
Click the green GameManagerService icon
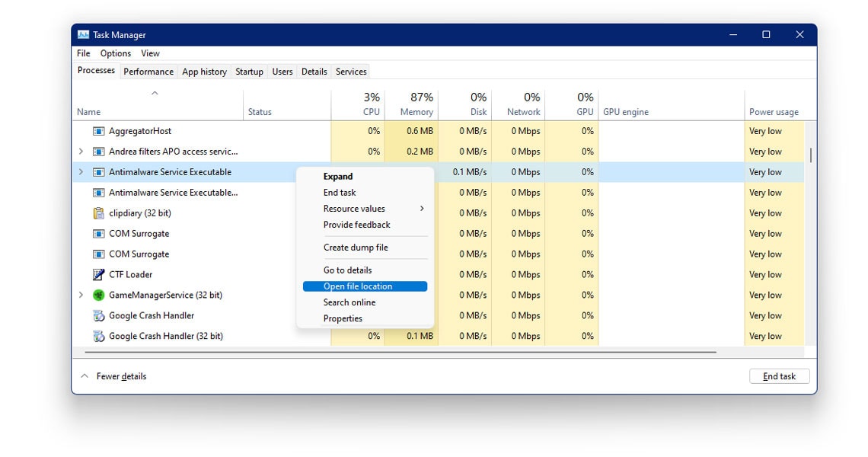point(100,295)
